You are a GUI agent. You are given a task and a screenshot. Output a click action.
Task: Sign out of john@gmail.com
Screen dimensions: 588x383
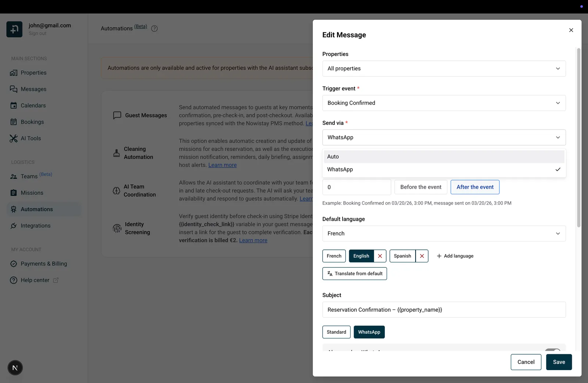coord(37,33)
